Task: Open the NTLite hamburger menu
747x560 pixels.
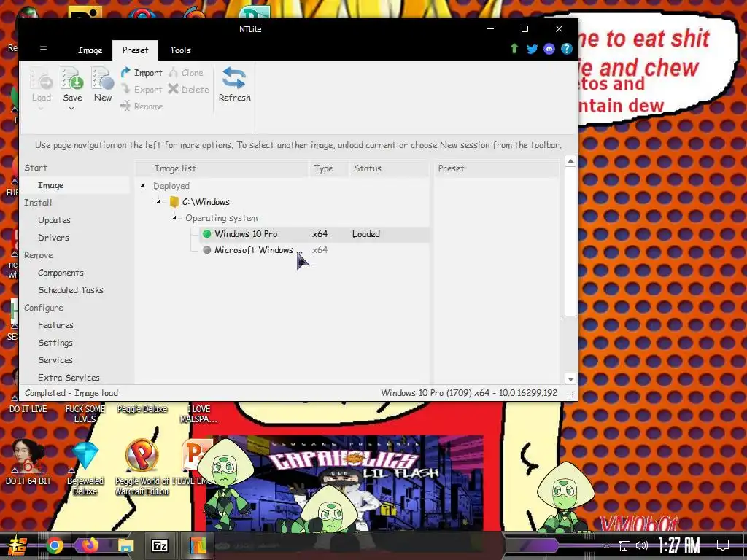Action: click(43, 50)
